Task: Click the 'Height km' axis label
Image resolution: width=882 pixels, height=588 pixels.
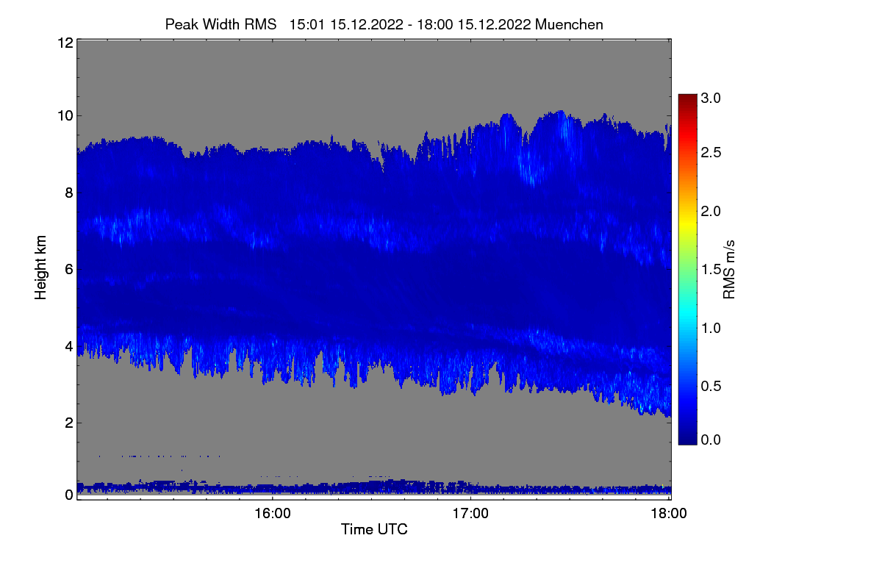Action: (40, 268)
